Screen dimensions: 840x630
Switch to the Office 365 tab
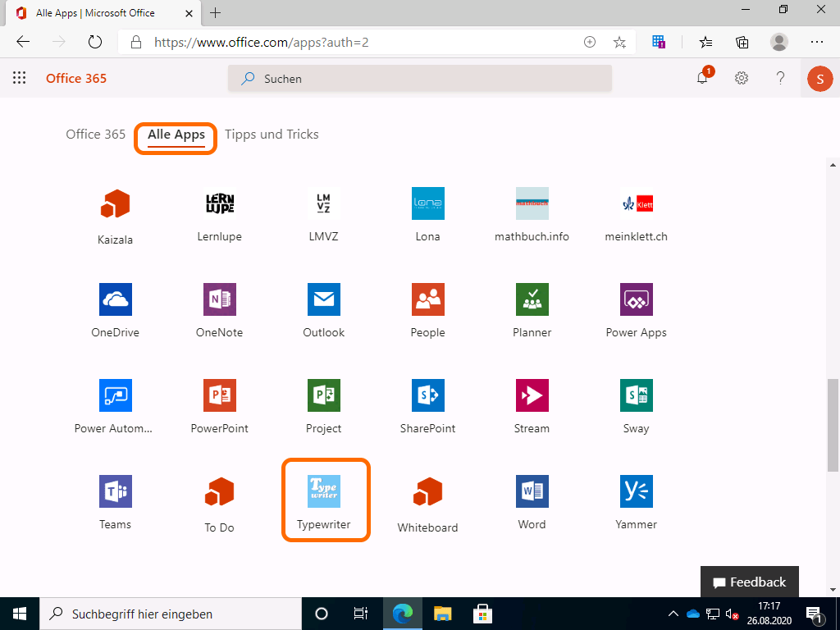(95, 135)
